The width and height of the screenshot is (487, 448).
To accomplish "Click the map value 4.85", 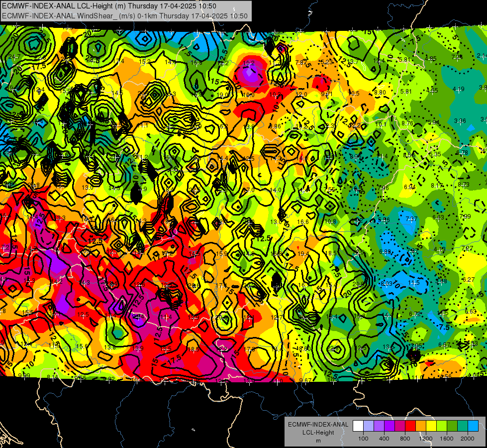I will tap(431, 58).
